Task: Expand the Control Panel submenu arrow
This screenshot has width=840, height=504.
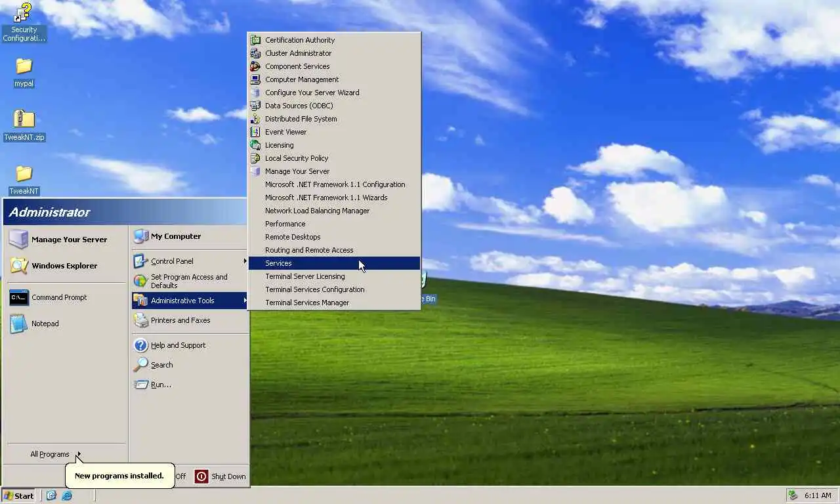Action: tap(245, 261)
